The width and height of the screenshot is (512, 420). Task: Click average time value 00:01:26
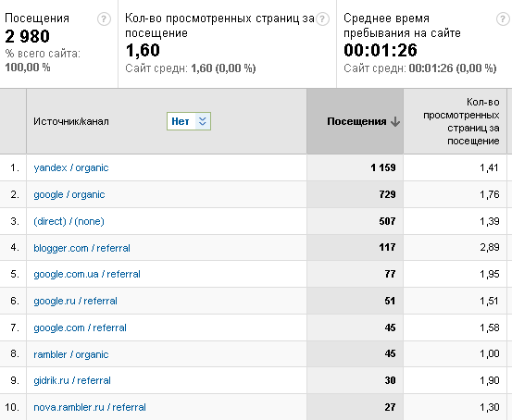(381, 50)
